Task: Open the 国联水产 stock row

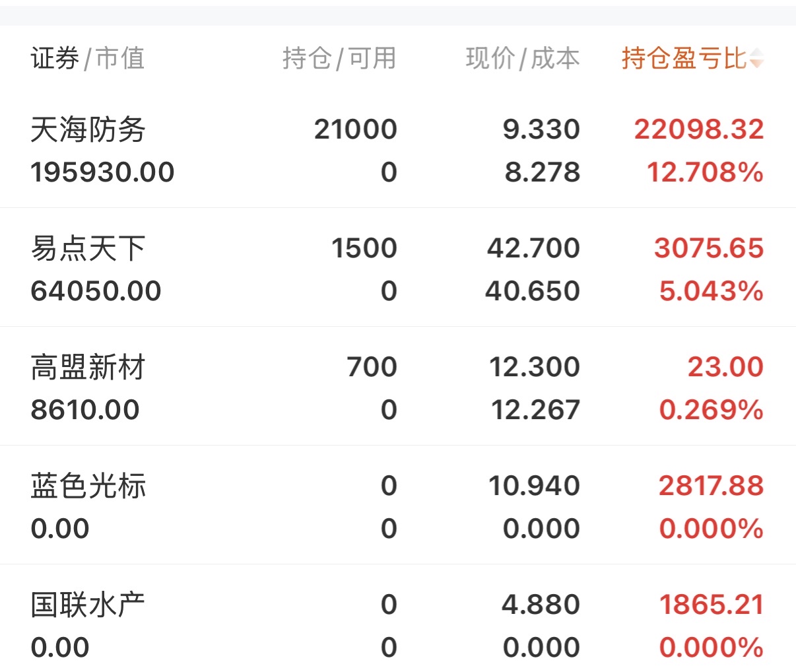Action: tap(88, 605)
